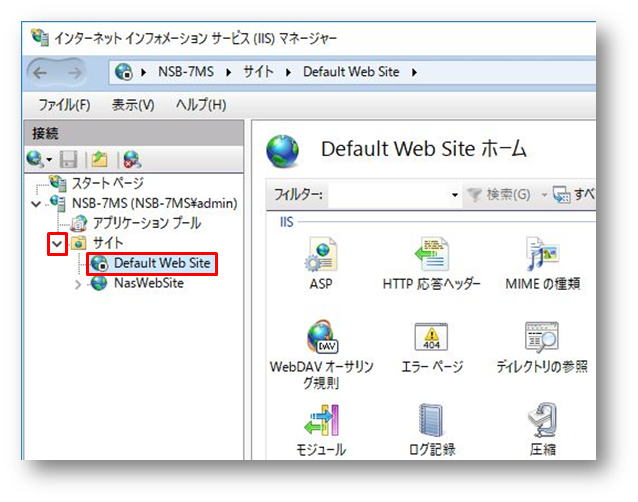Click the save connections disk icon
The height and width of the screenshot is (502, 638).
pos(68,159)
